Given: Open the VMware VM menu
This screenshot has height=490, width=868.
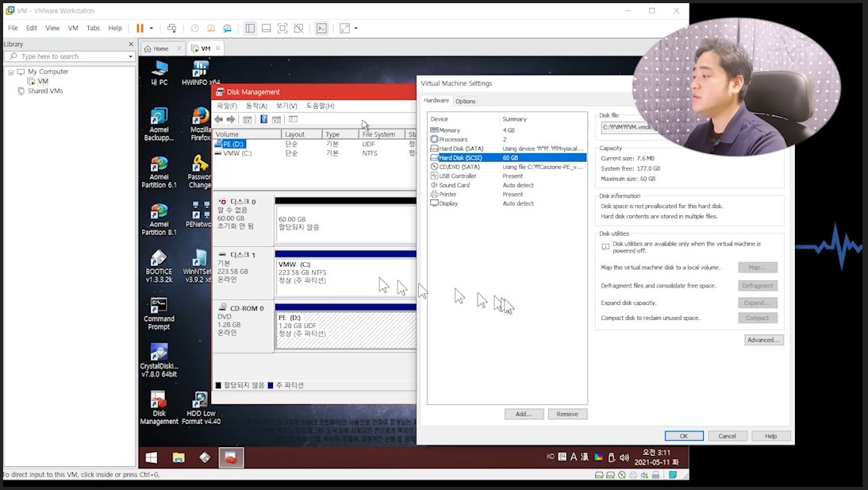Looking at the screenshot, I should pos(73,29).
